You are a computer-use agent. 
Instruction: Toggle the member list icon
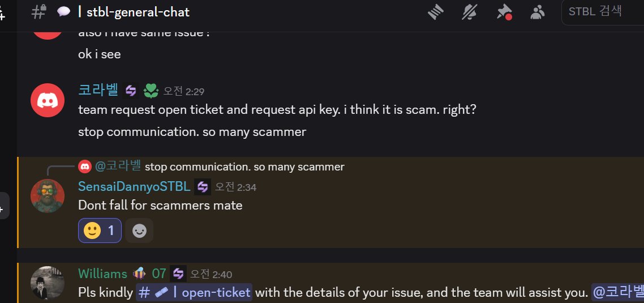coord(536,12)
